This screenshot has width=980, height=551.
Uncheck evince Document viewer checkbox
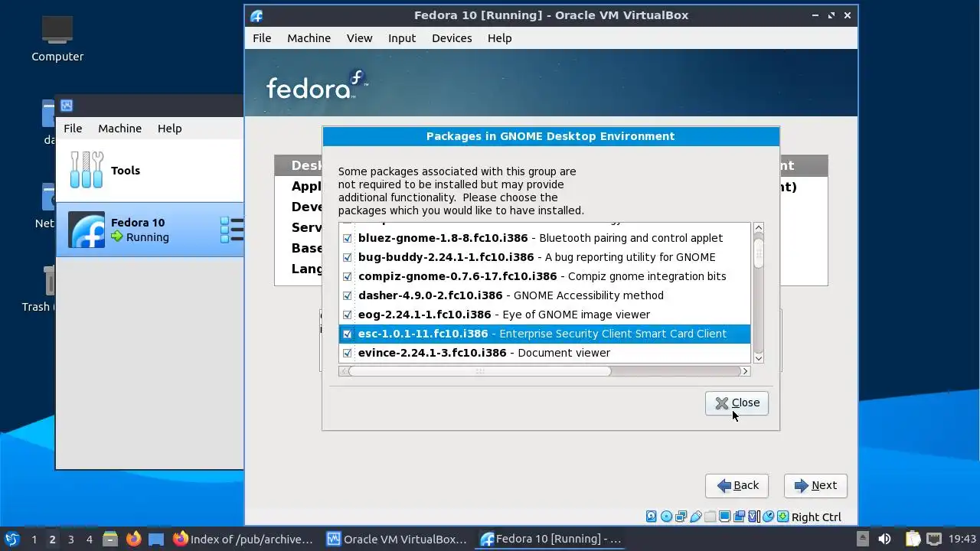348,353
